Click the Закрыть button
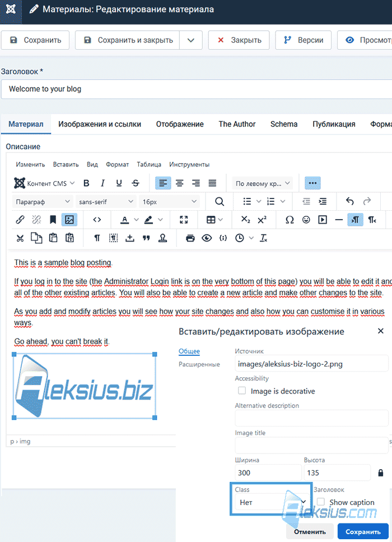 (239, 40)
